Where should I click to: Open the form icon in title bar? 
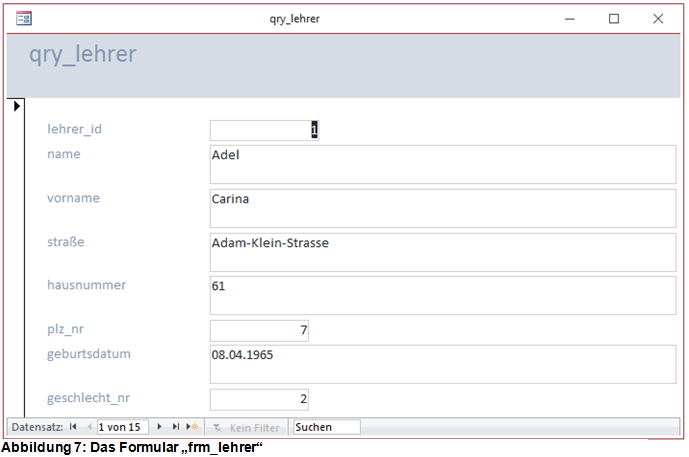pyautogui.click(x=24, y=18)
